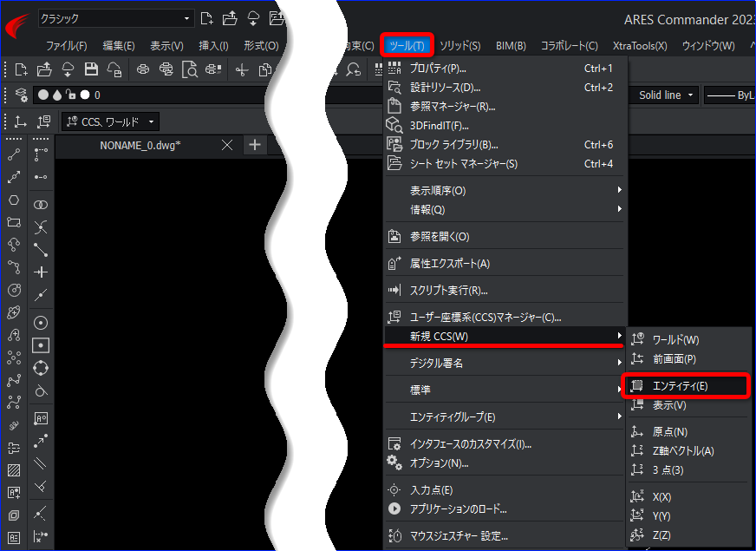Open the Layers Manager icon
756x551 pixels.
[x=21, y=95]
